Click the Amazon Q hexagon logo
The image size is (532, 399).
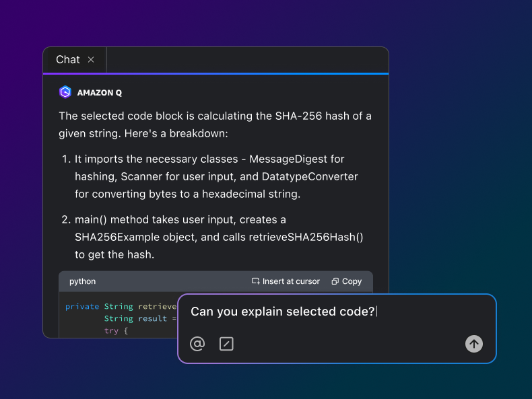[x=65, y=92]
